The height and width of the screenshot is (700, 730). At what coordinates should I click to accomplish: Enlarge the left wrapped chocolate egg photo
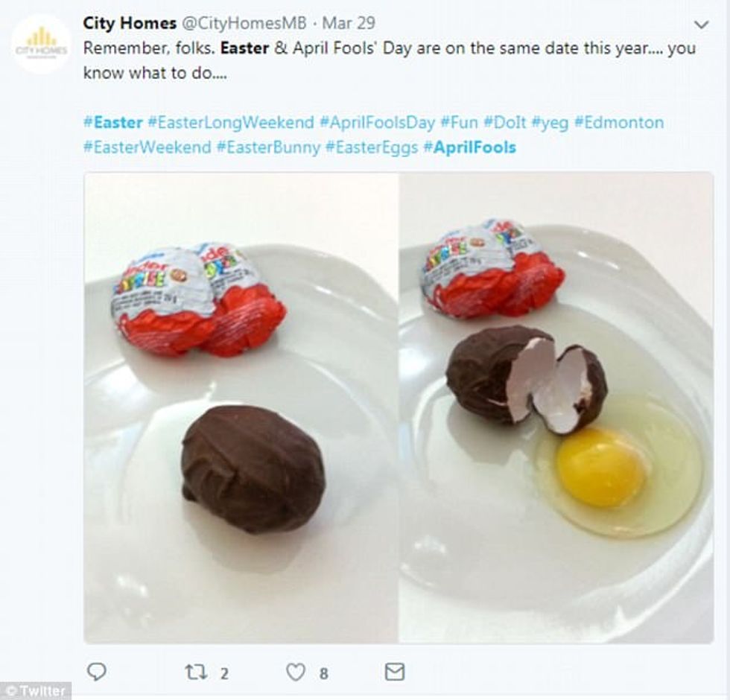pos(241,407)
